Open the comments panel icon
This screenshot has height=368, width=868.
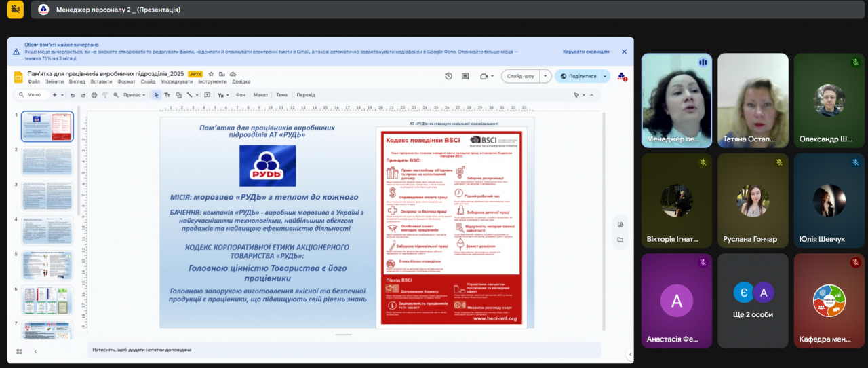465,76
